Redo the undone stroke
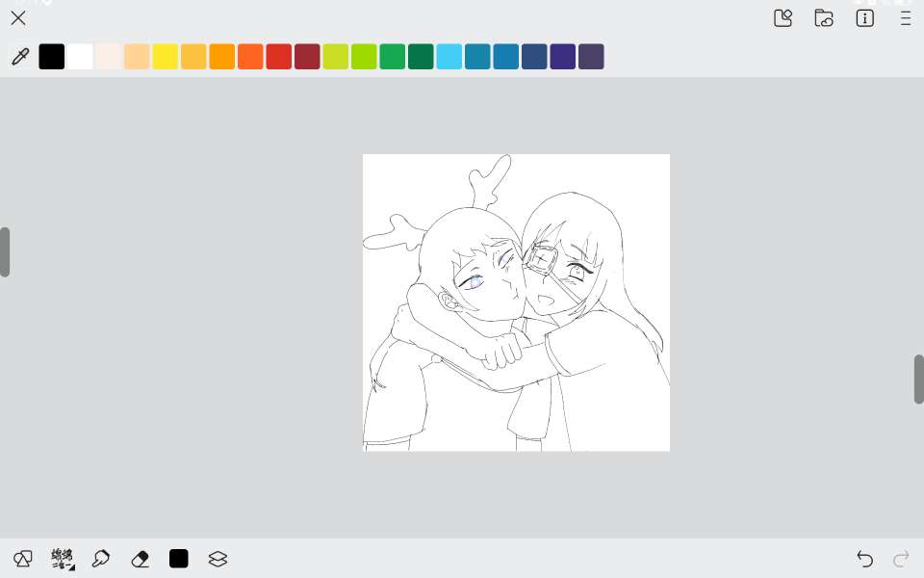This screenshot has width=924, height=578. coord(901,559)
